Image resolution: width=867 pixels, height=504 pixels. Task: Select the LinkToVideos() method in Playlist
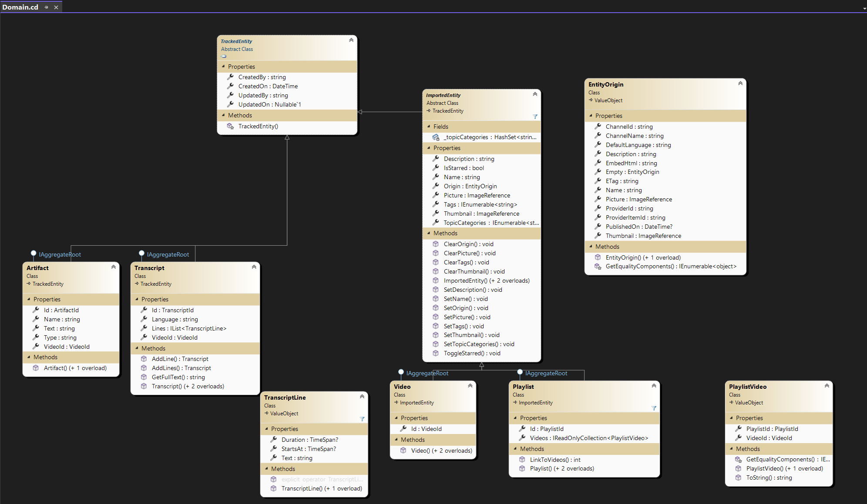point(555,460)
